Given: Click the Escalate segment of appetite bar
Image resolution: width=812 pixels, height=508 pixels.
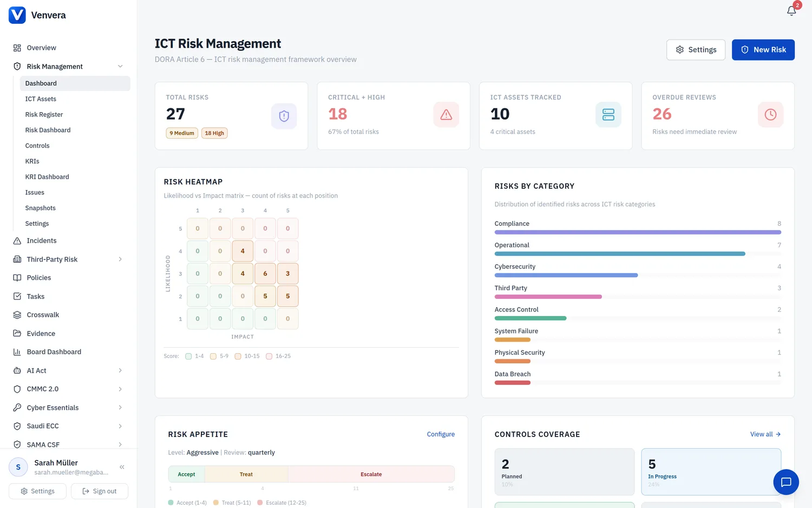Looking at the screenshot, I should (371, 474).
